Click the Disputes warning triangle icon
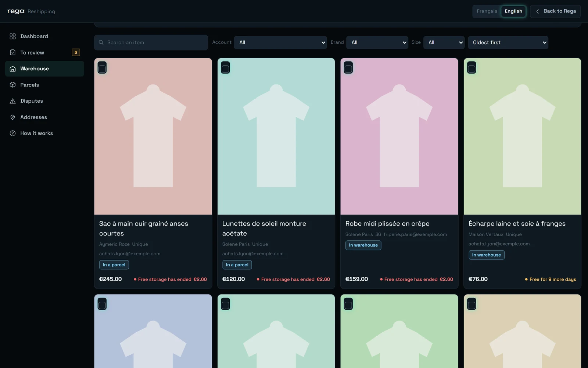 pos(12,101)
